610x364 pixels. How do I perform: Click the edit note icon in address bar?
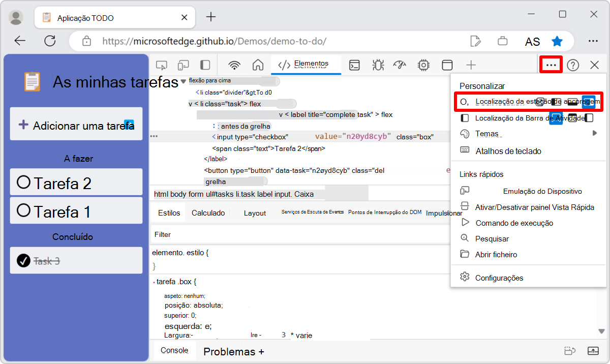click(475, 41)
